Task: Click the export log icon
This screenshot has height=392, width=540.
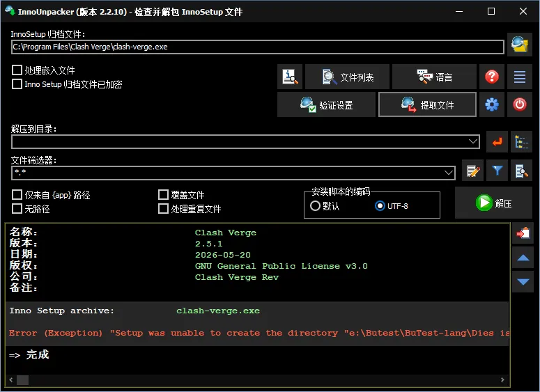Action: pyautogui.click(x=523, y=233)
